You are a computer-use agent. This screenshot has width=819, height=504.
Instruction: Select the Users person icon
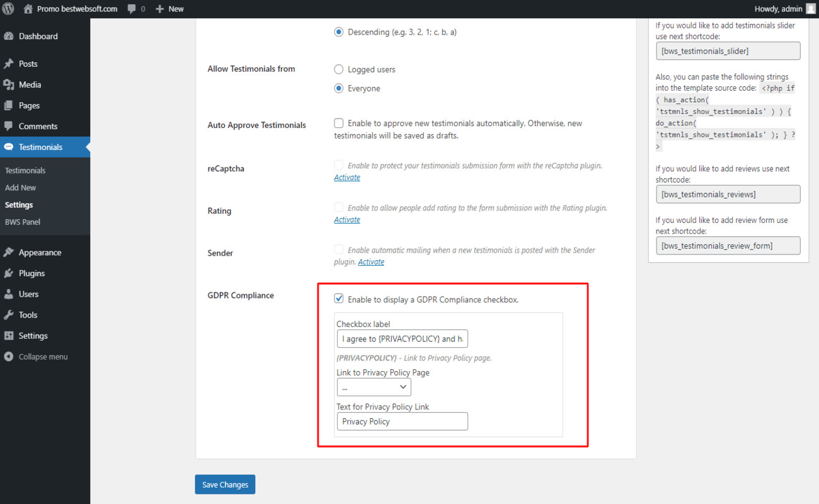(9, 294)
